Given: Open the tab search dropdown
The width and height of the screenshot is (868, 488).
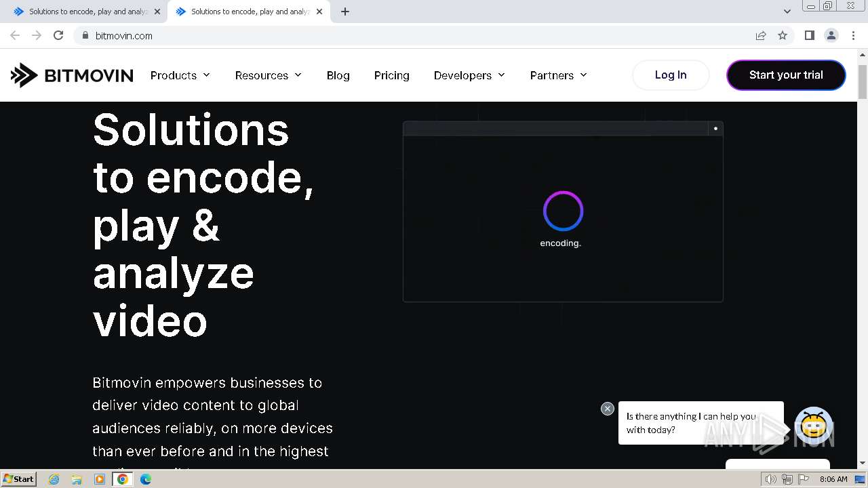Looking at the screenshot, I should pyautogui.click(x=787, y=12).
